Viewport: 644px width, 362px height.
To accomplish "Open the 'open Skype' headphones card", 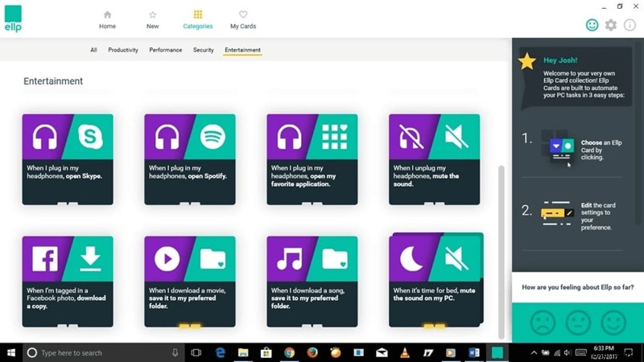I will 68,159.
